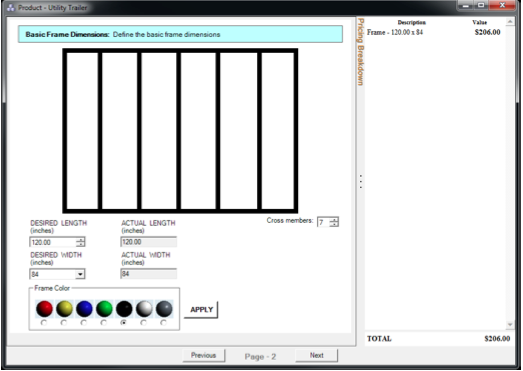Close the Product - Utility Trailer window
The image size is (523, 371).
point(502,5)
